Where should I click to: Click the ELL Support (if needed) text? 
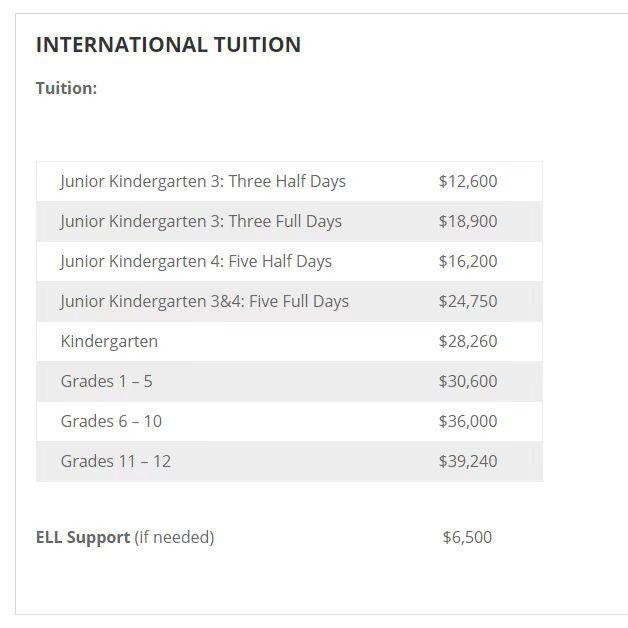pos(125,537)
